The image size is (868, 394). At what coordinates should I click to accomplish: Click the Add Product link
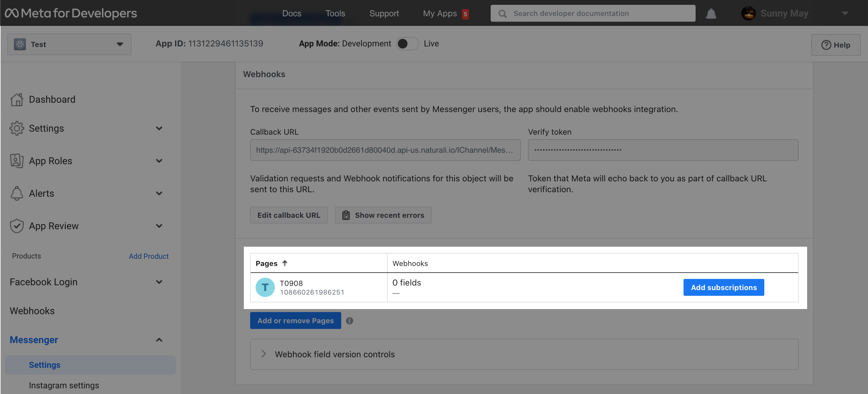tap(149, 256)
